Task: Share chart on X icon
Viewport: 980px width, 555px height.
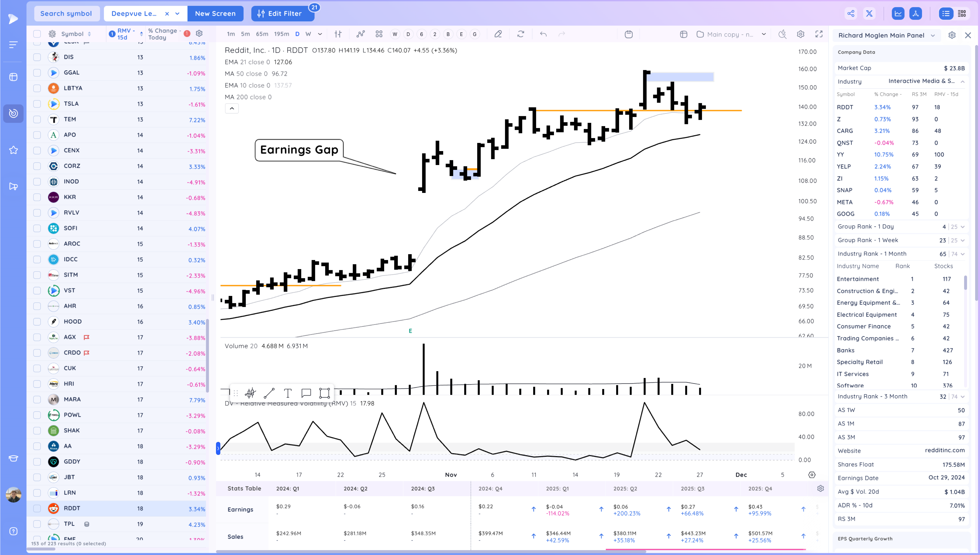Action: (869, 14)
